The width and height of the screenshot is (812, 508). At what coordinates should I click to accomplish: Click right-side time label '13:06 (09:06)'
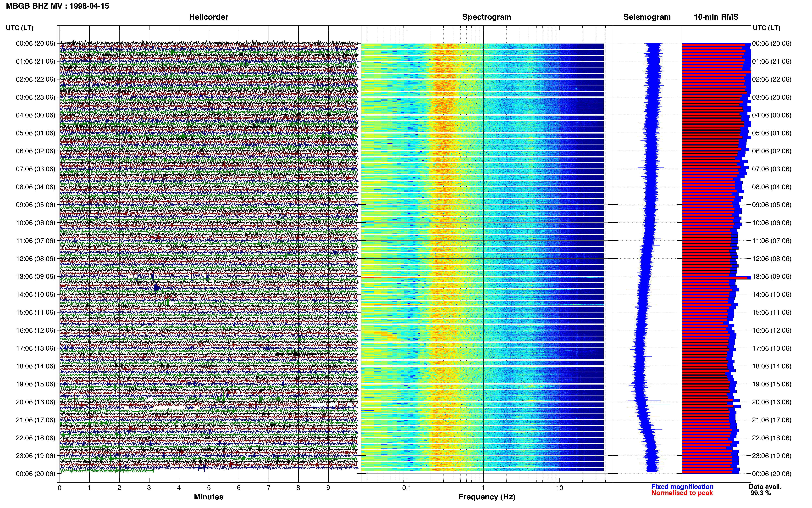coord(772,277)
